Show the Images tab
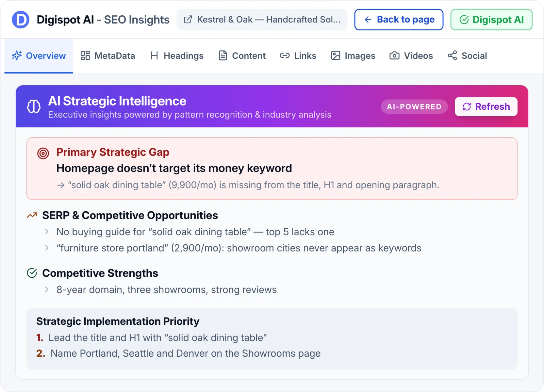544x392 pixels. pos(353,56)
